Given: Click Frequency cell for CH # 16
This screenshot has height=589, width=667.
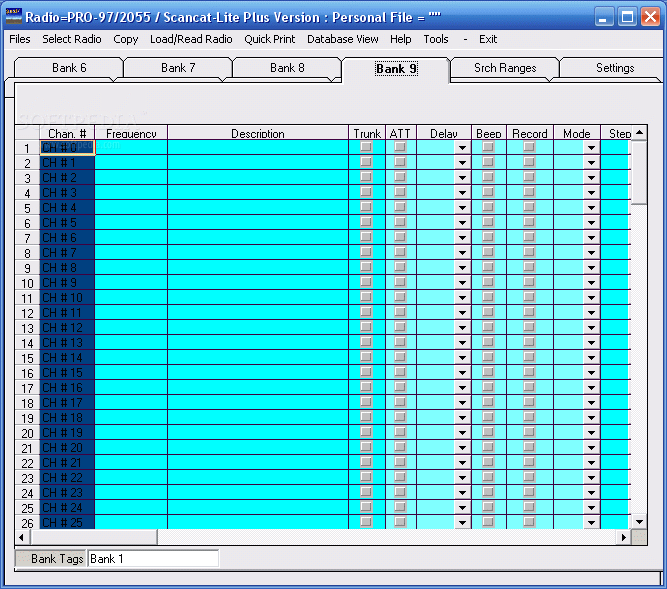Looking at the screenshot, I should click(131, 387).
